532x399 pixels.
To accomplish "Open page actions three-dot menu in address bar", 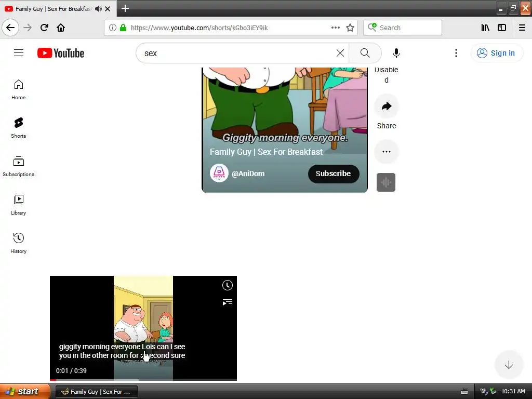I will click(x=336, y=28).
